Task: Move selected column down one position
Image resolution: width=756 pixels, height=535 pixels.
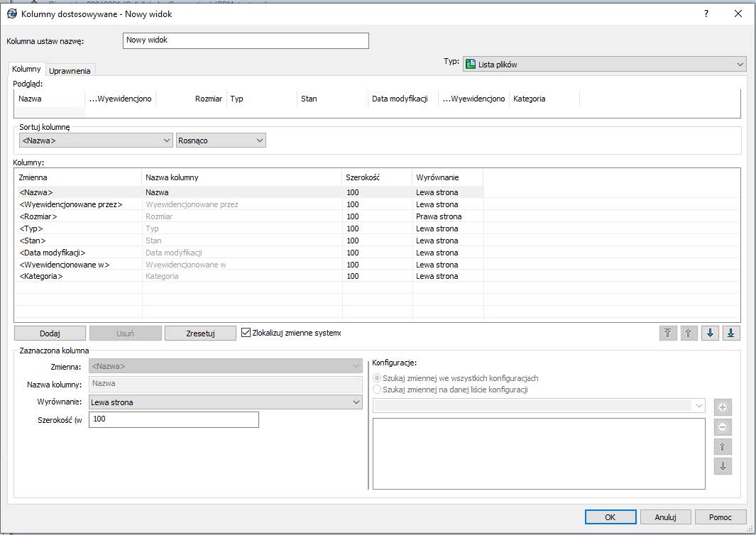Action: pos(710,332)
